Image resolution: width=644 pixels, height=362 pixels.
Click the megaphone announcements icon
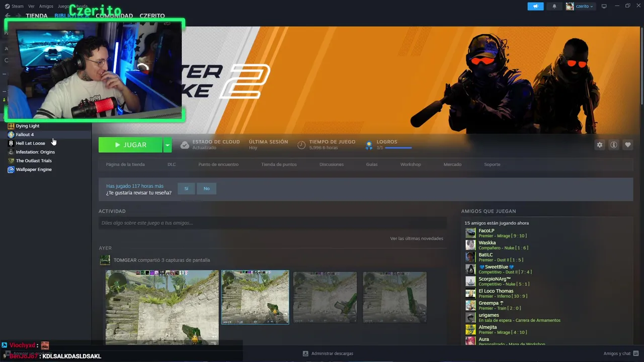(x=535, y=6)
